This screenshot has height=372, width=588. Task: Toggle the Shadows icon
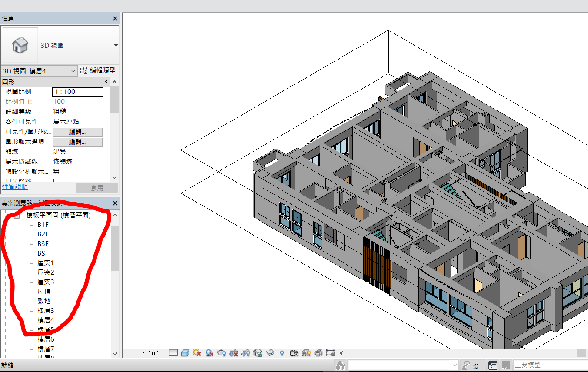click(209, 353)
